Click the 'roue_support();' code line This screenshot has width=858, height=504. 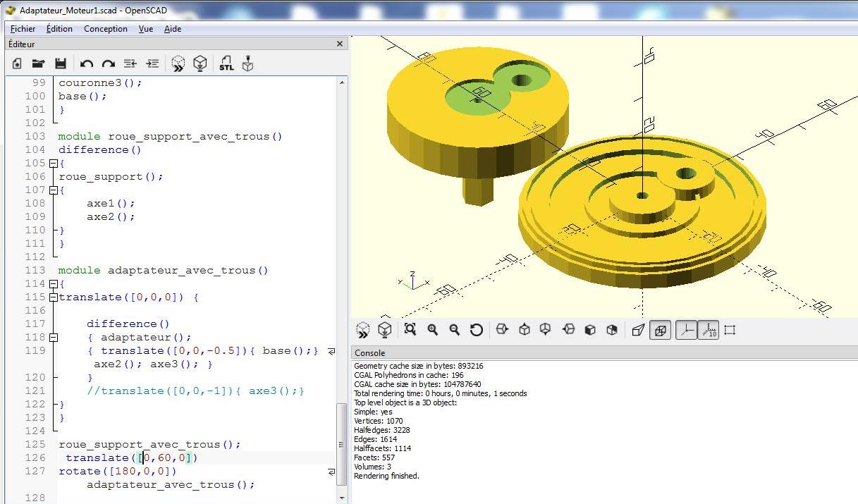(x=111, y=177)
